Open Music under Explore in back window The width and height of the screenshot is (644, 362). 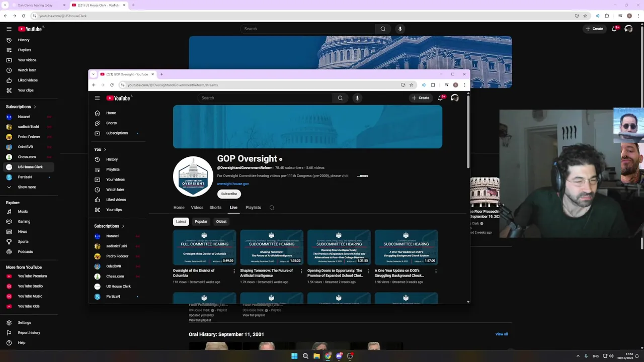(23, 212)
